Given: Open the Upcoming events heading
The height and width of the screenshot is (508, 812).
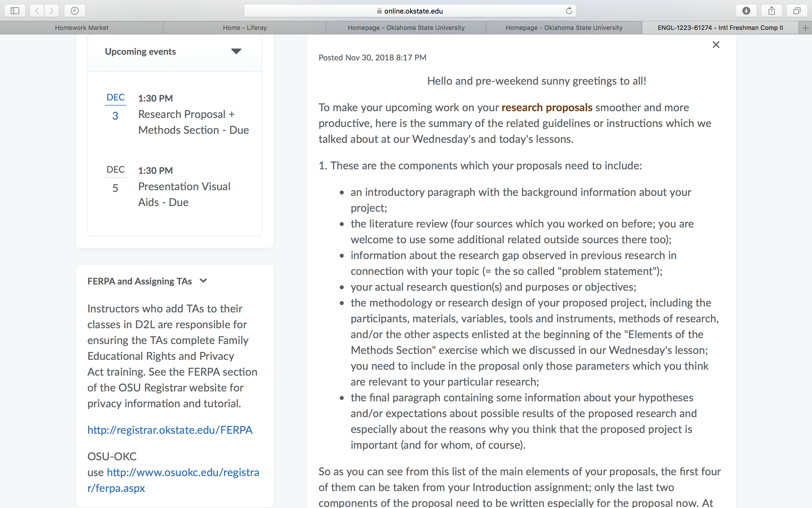Looking at the screenshot, I should coord(140,51).
